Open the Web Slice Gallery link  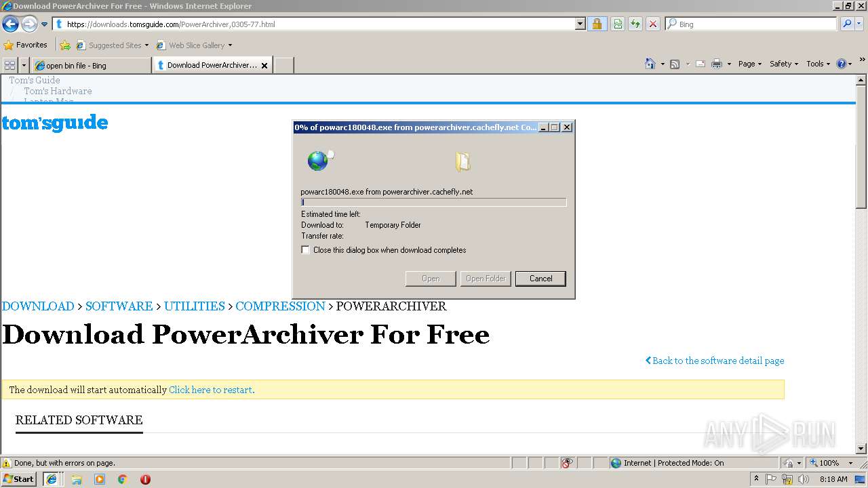tap(194, 45)
